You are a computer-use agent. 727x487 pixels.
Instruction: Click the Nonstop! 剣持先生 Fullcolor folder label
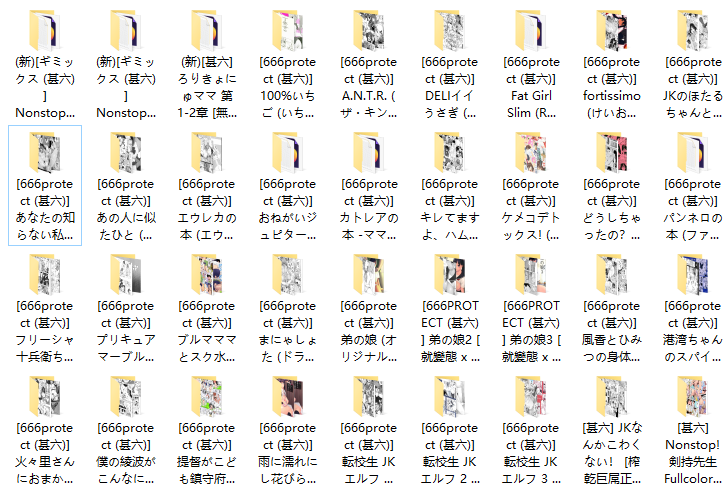coord(693,453)
